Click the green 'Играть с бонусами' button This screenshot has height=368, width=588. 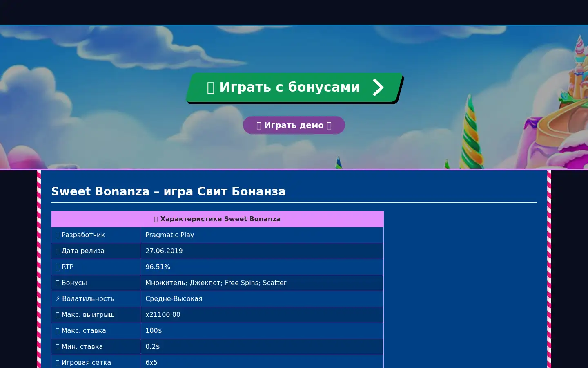tap(294, 88)
